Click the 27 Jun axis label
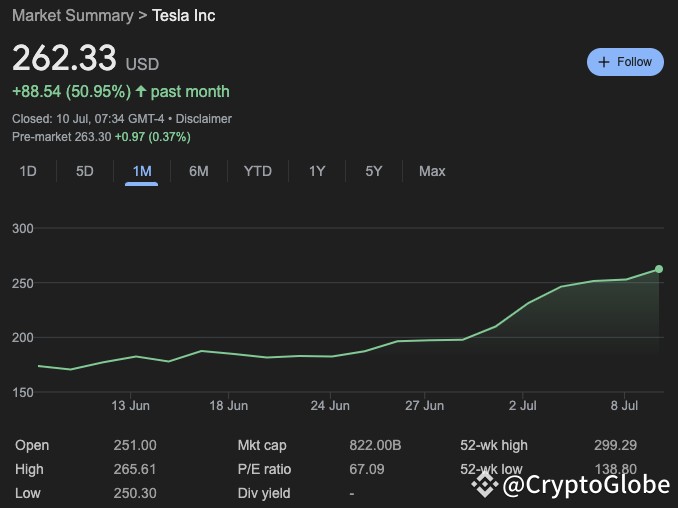Image resolution: width=678 pixels, height=508 pixels. click(x=424, y=406)
